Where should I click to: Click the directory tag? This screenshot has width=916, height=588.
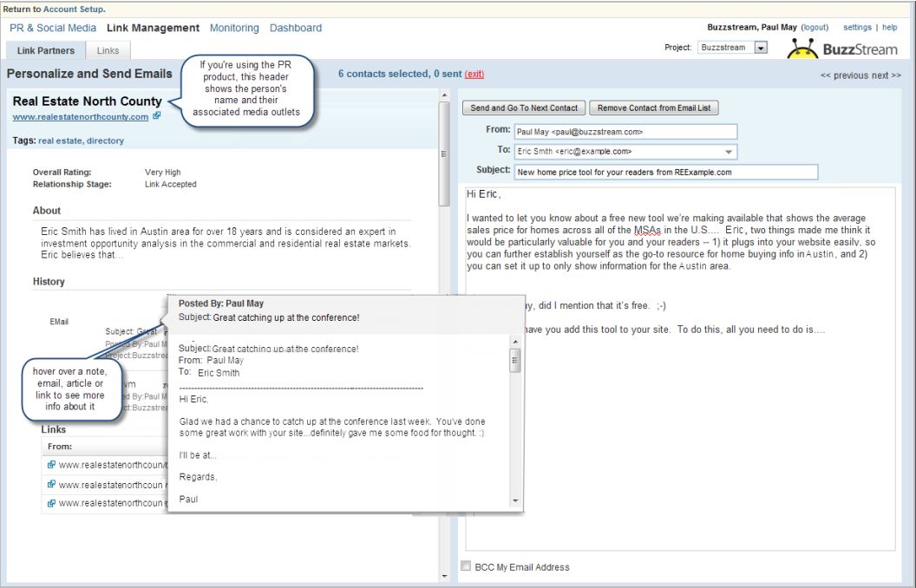pos(105,140)
